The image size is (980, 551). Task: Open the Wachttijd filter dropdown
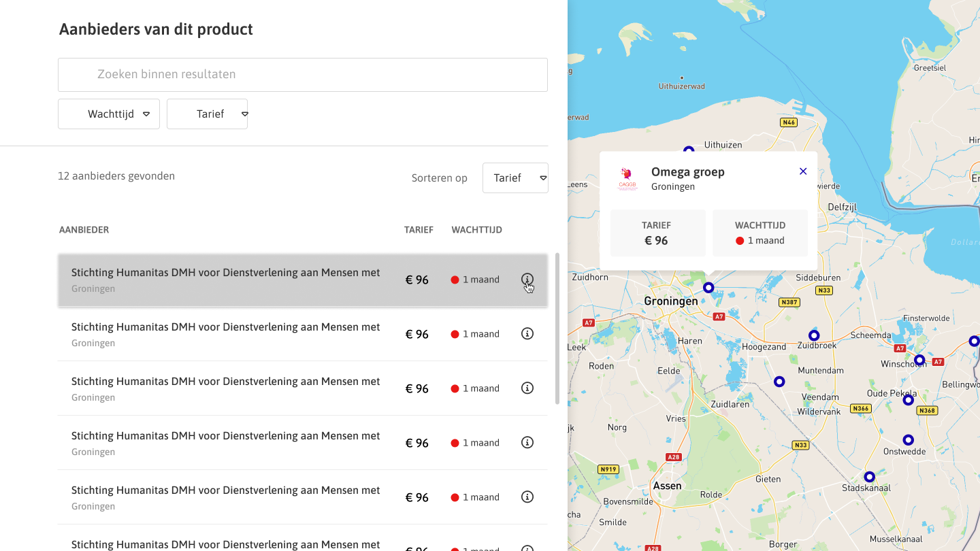(109, 114)
